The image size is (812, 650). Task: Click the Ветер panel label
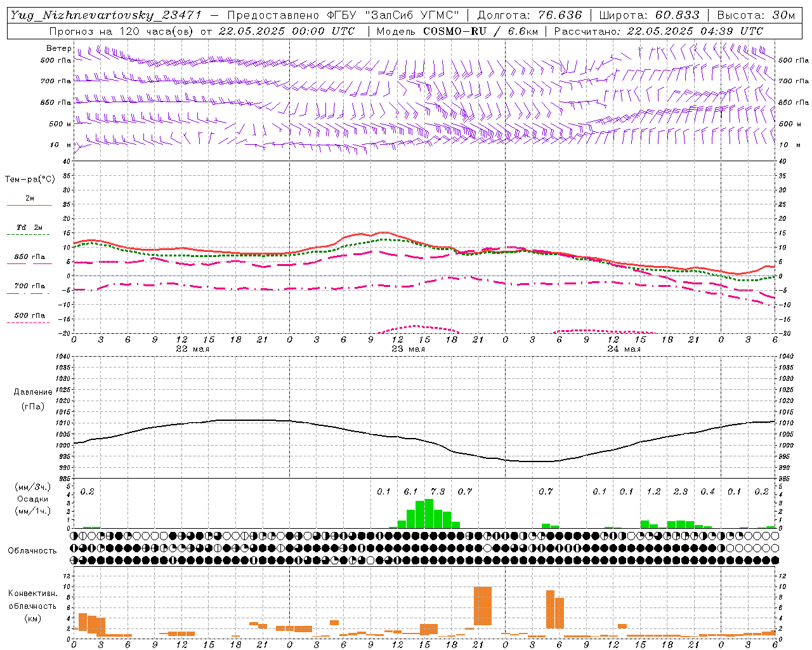[x=59, y=48]
